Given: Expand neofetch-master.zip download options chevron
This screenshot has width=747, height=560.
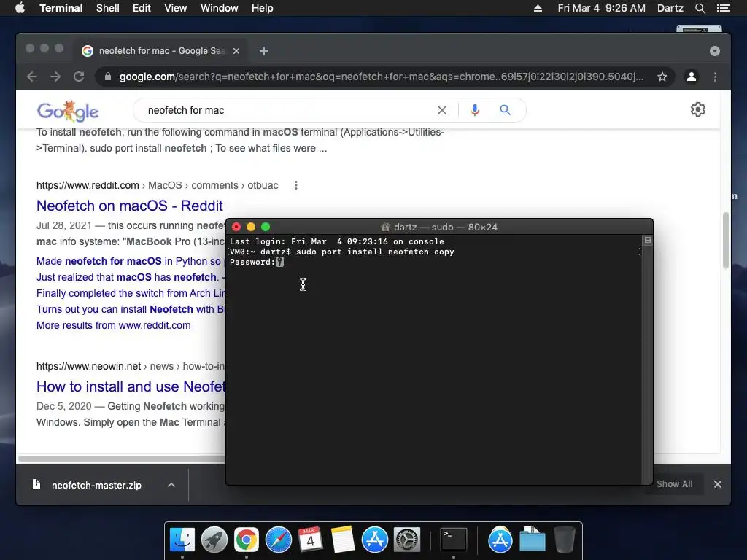Looking at the screenshot, I should tap(171, 485).
